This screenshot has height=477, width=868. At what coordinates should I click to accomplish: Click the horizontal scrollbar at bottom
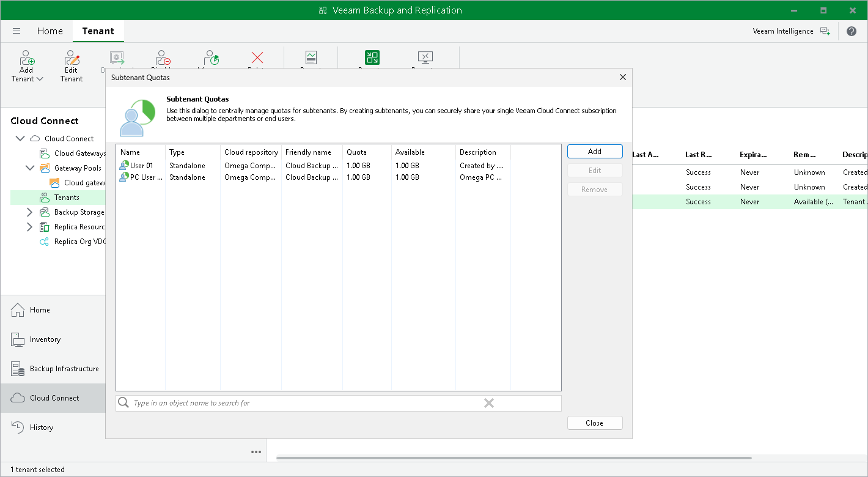click(x=513, y=457)
